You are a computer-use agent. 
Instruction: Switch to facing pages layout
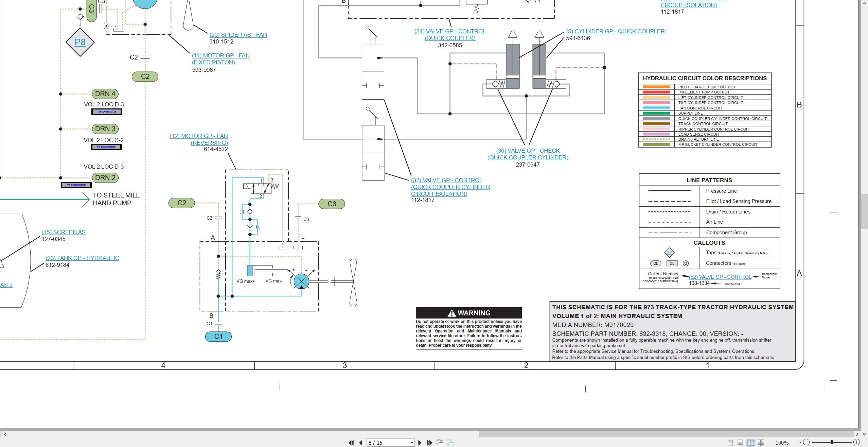(750, 443)
